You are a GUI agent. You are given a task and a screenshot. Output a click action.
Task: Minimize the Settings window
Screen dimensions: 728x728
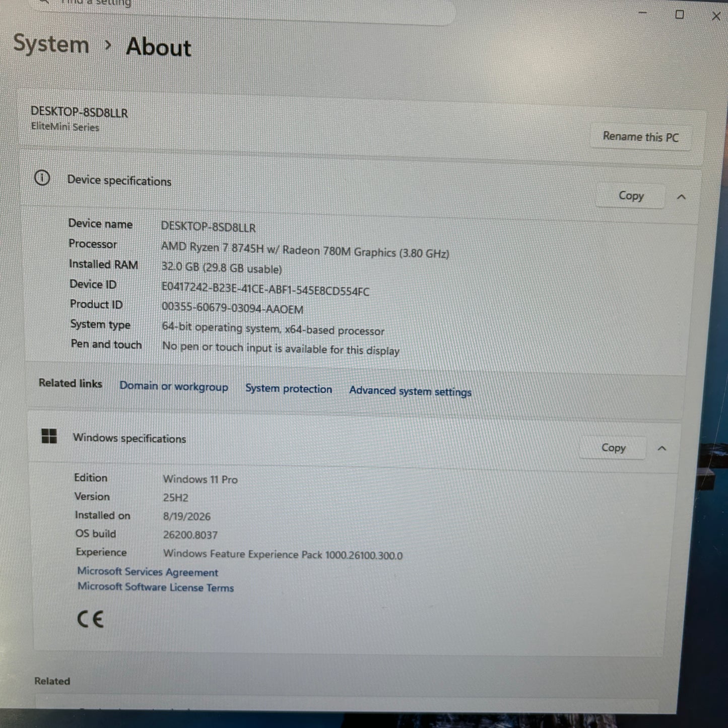[x=642, y=13]
